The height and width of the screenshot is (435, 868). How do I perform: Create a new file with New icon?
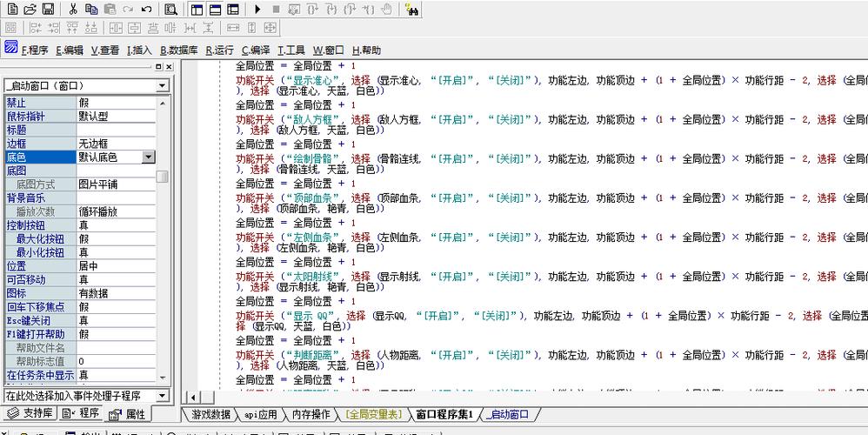11,10
